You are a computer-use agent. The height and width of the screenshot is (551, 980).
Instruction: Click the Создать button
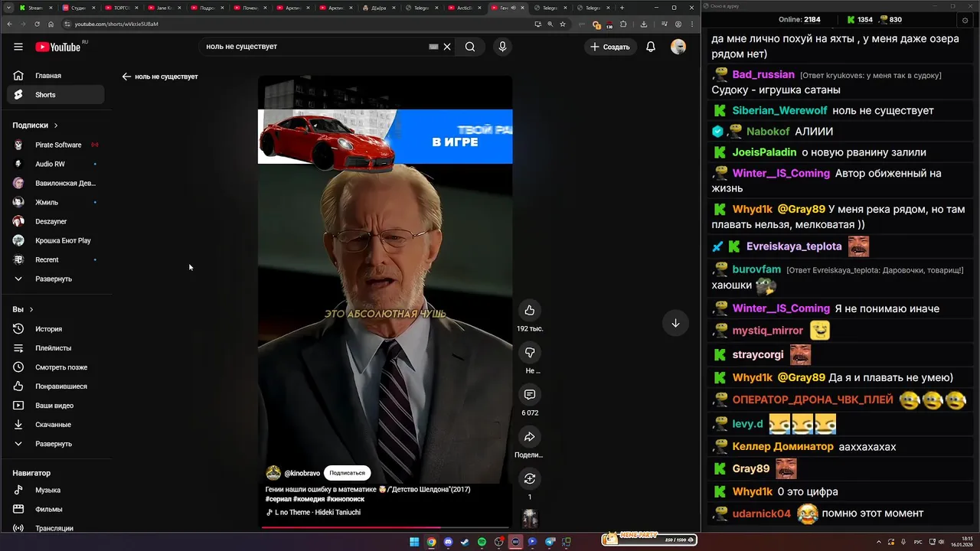[610, 47]
